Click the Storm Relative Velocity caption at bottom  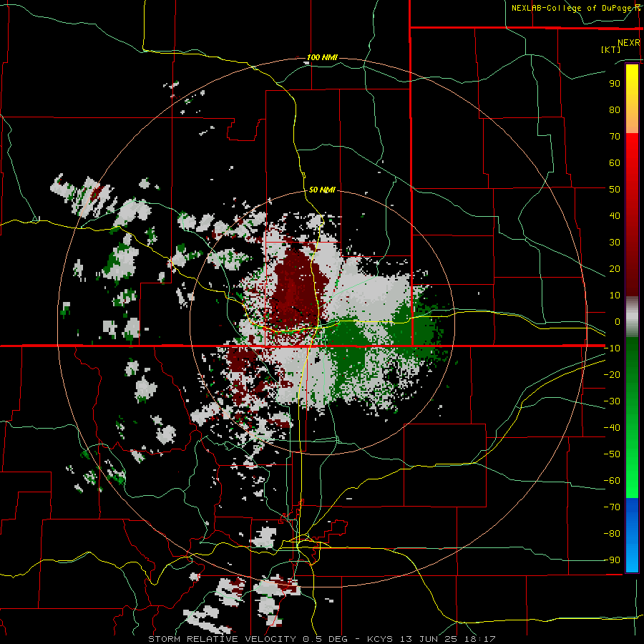[321, 639]
